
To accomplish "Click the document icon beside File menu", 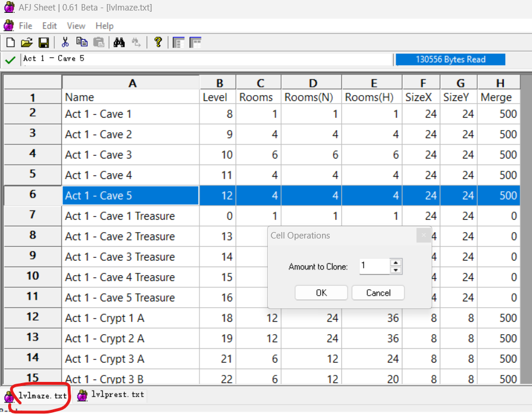I will tap(9, 26).
